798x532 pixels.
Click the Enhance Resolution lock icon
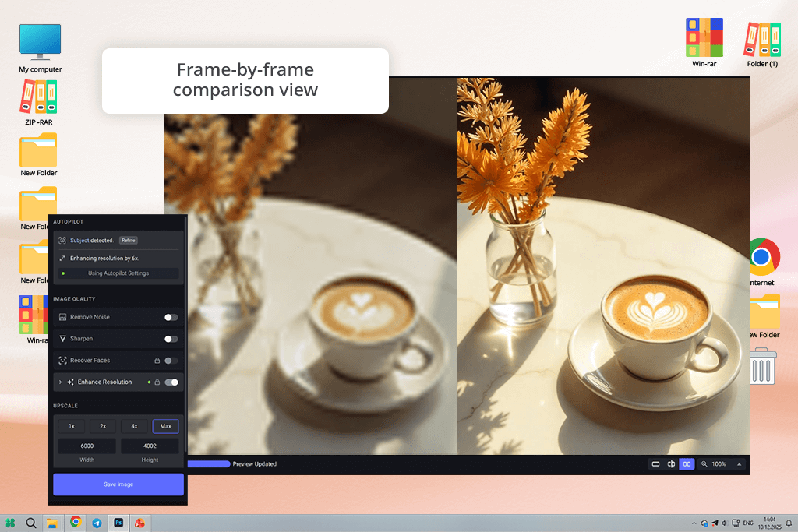(157, 382)
